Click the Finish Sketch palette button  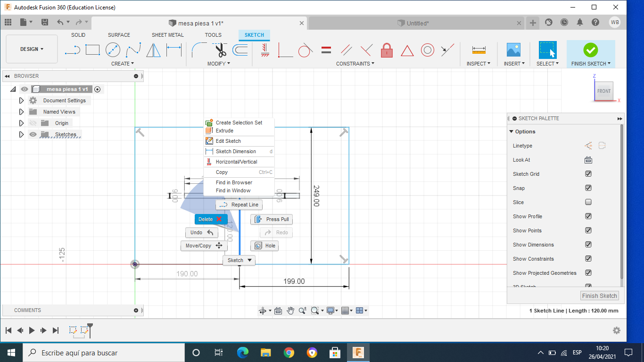click(x=599, y=296)
